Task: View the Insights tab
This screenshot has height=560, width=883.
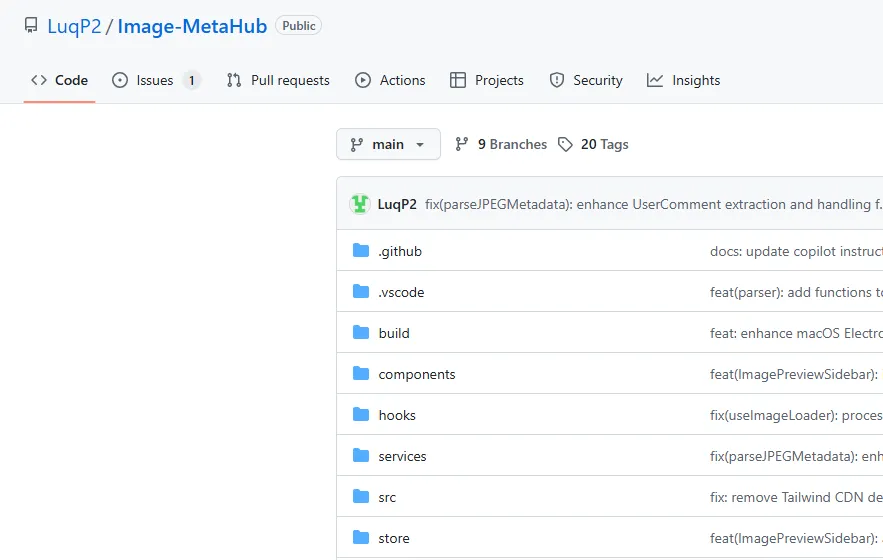Action: [684, 80]
